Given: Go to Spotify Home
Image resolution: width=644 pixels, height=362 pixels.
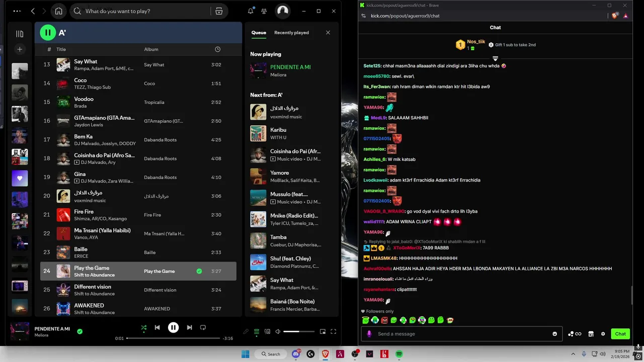Looking at the screenshot, I should [x=59, y=11].
